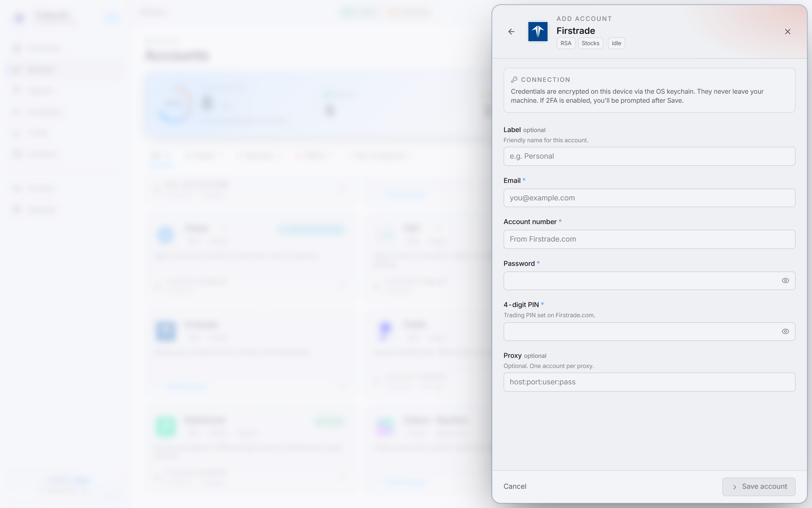The image size is (812, 508).
Task: Focus the 4-digit PIN field
Action: click(x=649, y=332)
